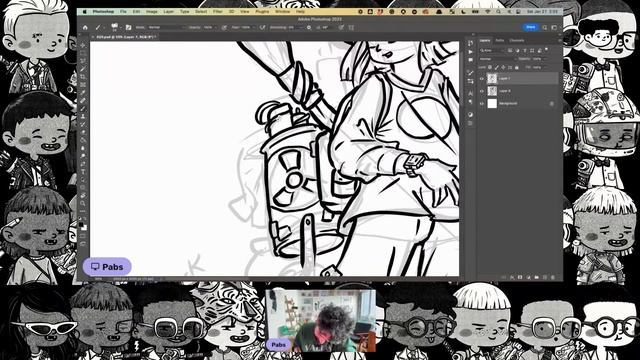Switch to the Channels tab
This screenshot has height=360, width=640.
[517, 41]
